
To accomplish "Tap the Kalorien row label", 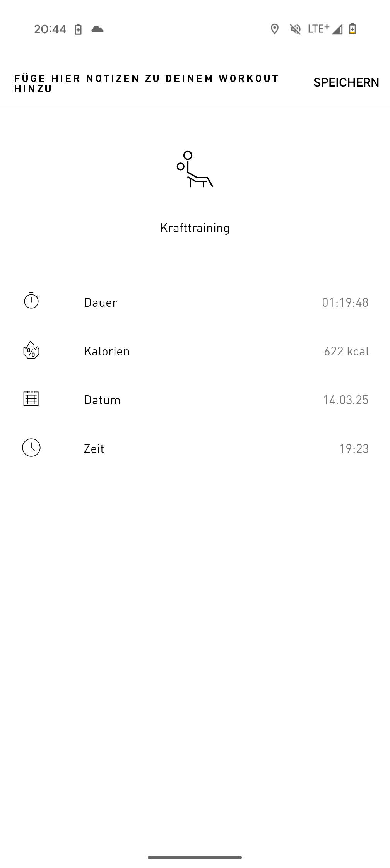I will click(107, 351).
